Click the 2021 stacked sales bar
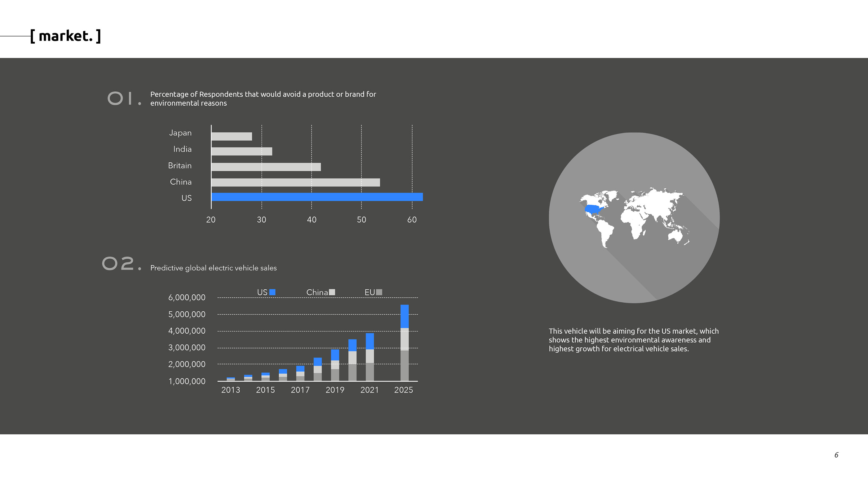This screenshot has height=487, width=868. pyautogui.click(x=370, y=357)
